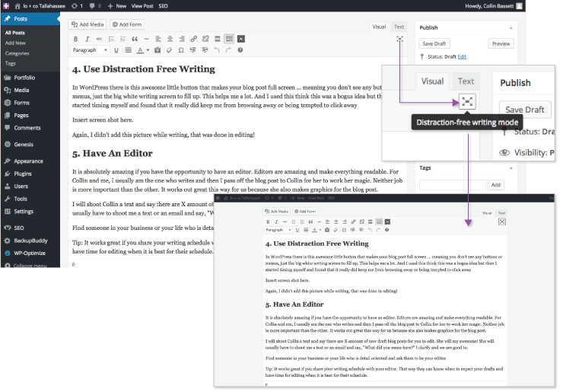This screenshot has height=392, width=563.
Task: Click Paste as text icon in main editor
Action: 157,50
